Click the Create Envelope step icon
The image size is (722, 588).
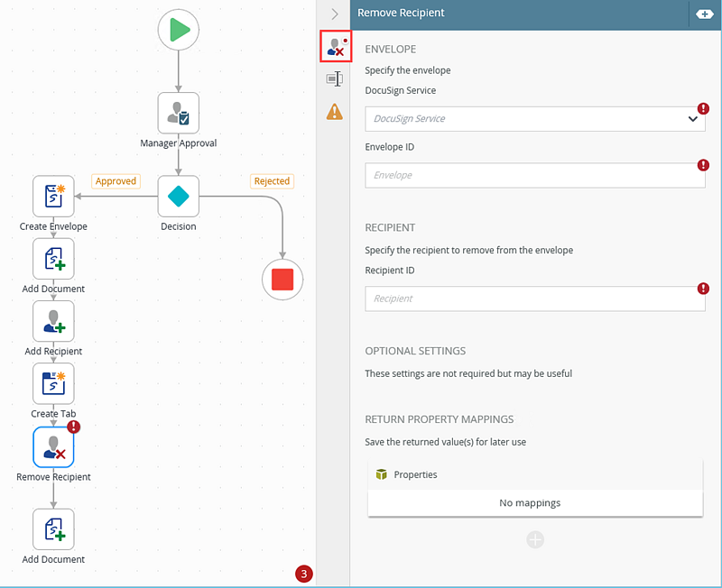coord(53,196)
